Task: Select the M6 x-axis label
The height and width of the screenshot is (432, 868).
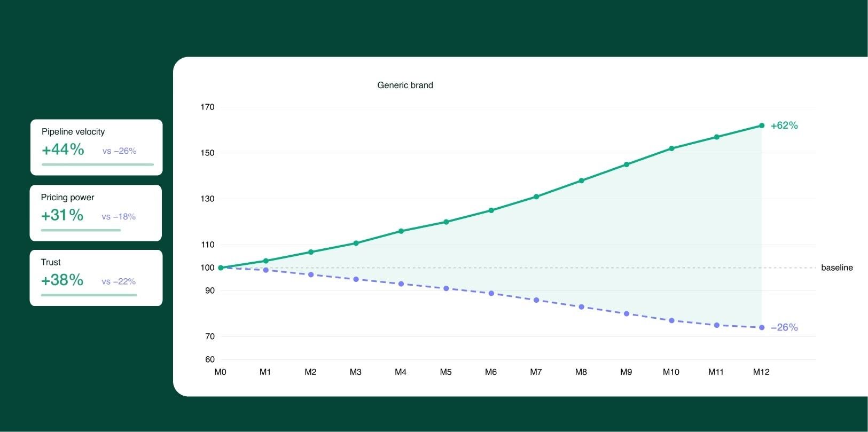Action: tap(491, 372)
